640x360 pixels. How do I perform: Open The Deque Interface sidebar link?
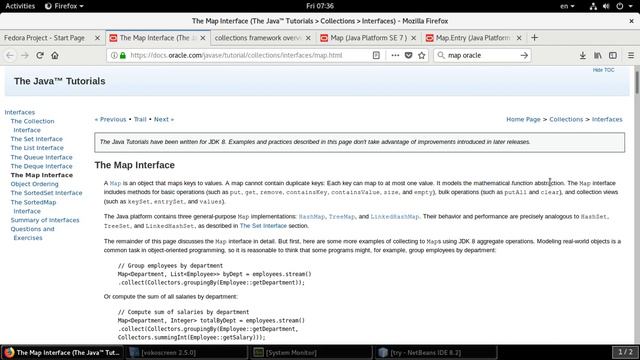[41, 166]
